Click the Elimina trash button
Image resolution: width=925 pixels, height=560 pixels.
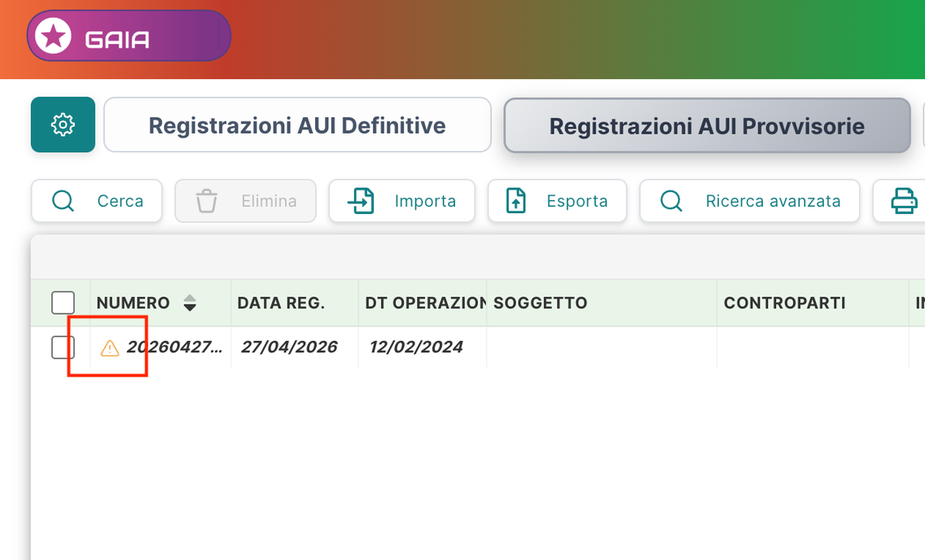click(x=245, y=201)
